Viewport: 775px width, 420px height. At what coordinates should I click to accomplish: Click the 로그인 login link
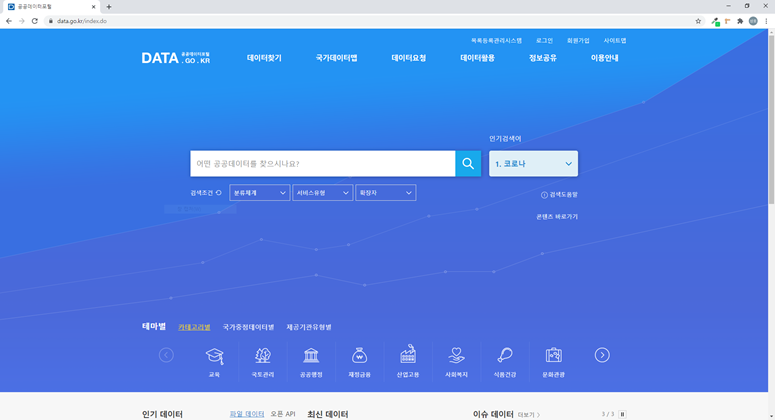544,41
